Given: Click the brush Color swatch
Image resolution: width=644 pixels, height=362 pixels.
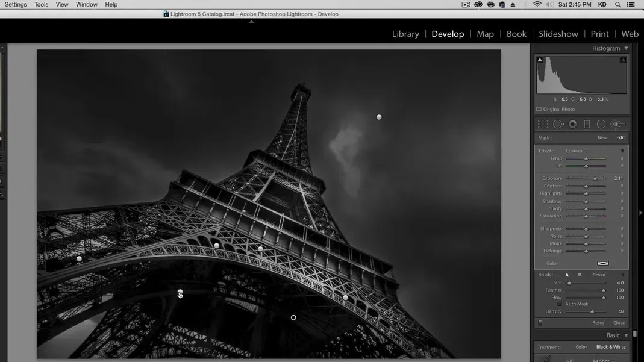Looking at the screenshot, I should click(x=602, y=263).
